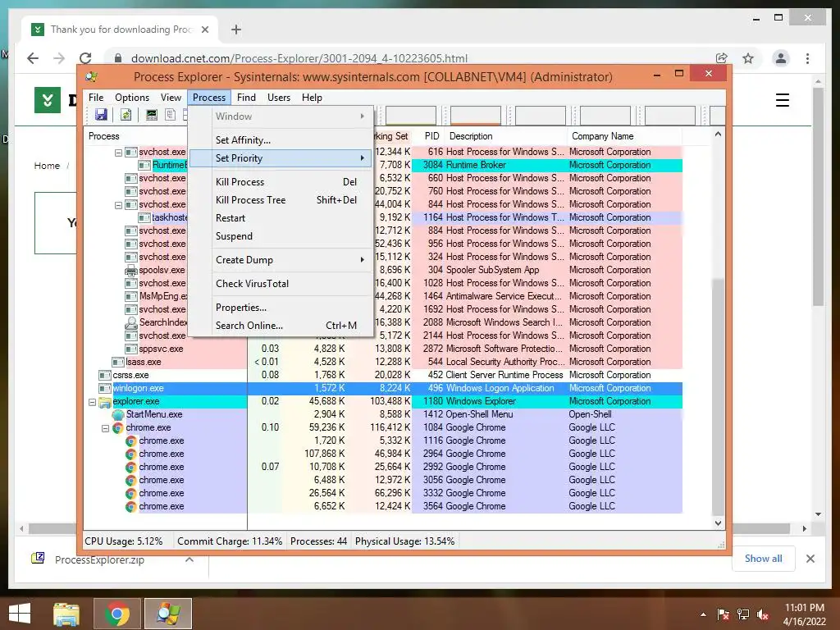Click Show all downloads button
Image resolution: width=840 pixels, height=630 pixels.
pyautogui.click(x=763, y=559)
